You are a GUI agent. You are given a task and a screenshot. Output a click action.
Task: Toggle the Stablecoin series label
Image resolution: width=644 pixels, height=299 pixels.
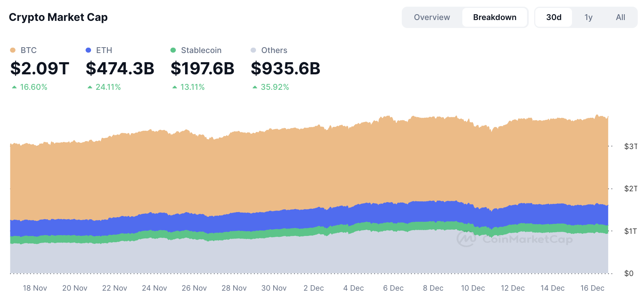pos(201,50)
